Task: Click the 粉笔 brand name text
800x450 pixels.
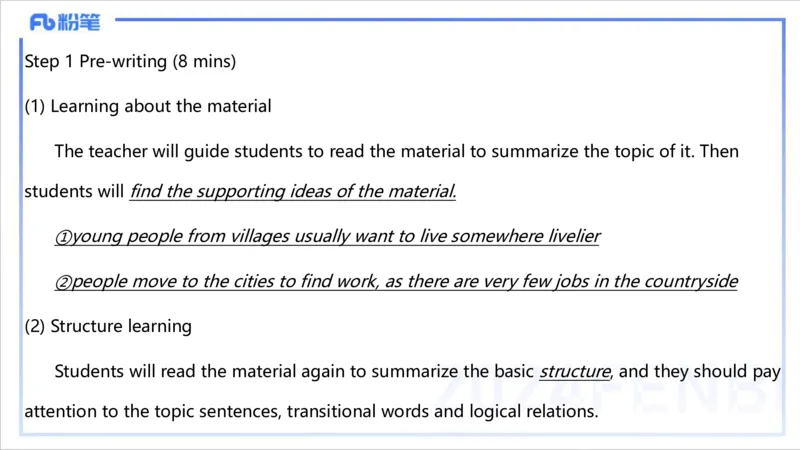Action: coord(80,22)
